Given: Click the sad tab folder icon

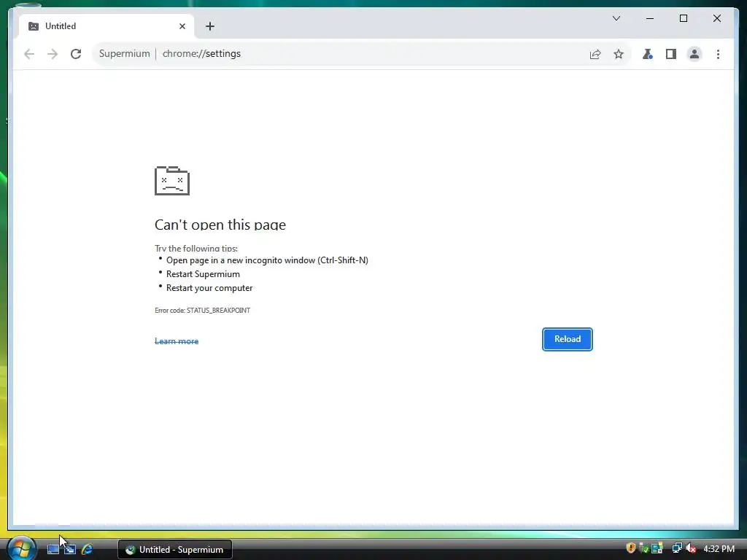Looking at the screenshot, I should [x=172, y=181].
